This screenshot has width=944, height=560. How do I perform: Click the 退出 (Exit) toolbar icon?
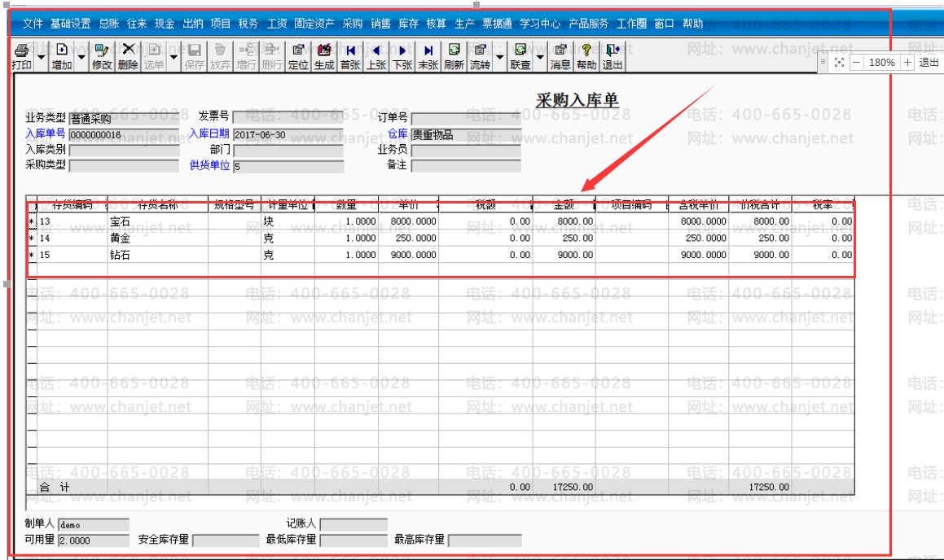(613, 56)
